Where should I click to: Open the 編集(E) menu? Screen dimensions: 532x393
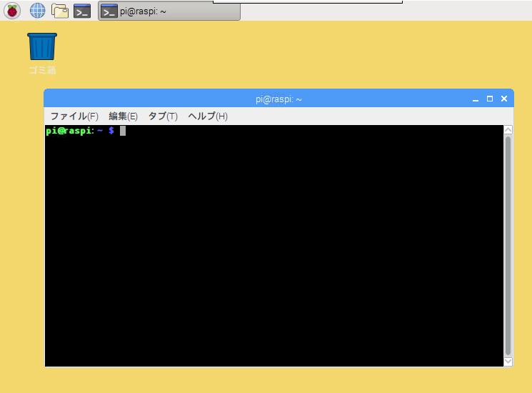(123, 116)
